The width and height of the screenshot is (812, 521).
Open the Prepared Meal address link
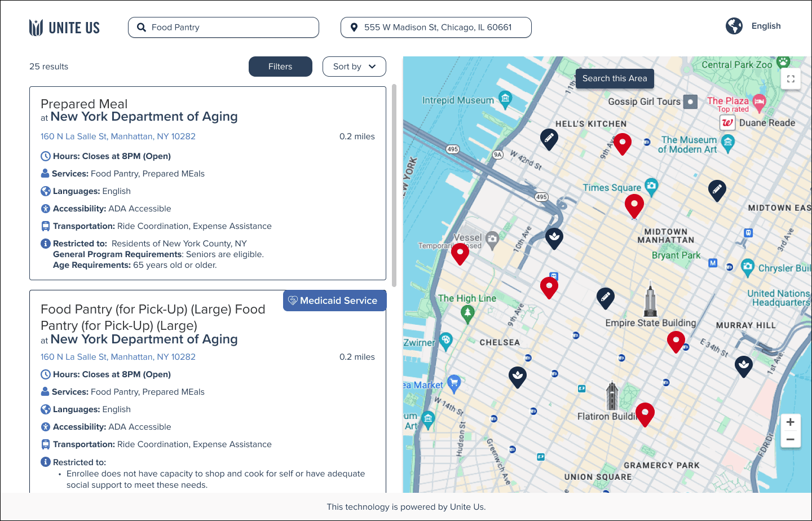pyautogui.click(x=118, y=136)
